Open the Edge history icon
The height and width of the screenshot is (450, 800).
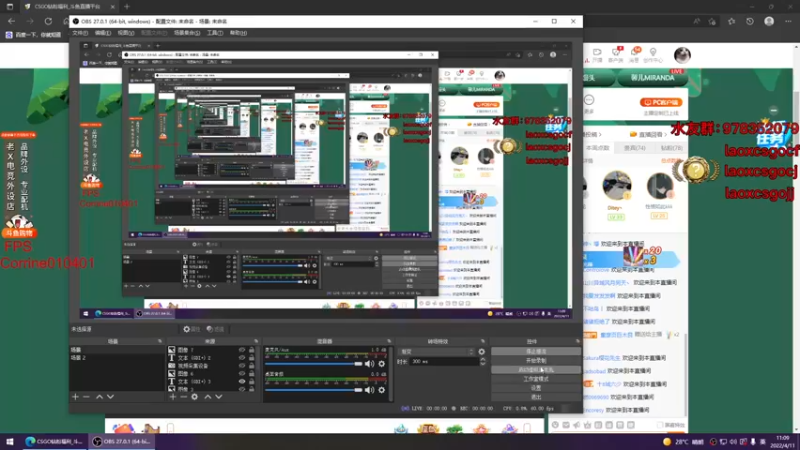click(749, 21)
